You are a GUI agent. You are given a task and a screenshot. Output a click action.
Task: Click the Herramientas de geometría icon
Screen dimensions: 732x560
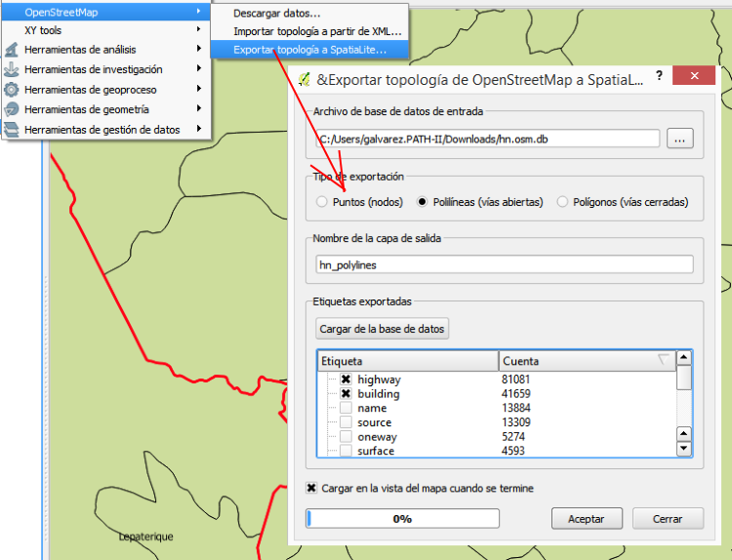pos(11,109)
